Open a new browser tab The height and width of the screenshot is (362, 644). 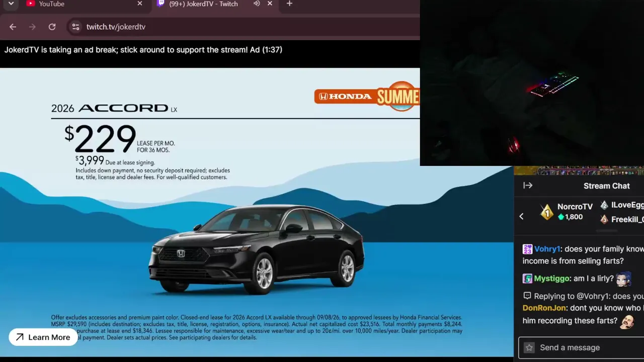tap(289, 4)
